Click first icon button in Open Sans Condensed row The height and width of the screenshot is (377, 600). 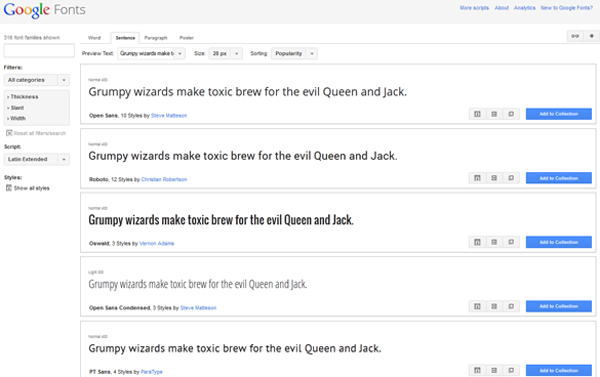(477, 306)
